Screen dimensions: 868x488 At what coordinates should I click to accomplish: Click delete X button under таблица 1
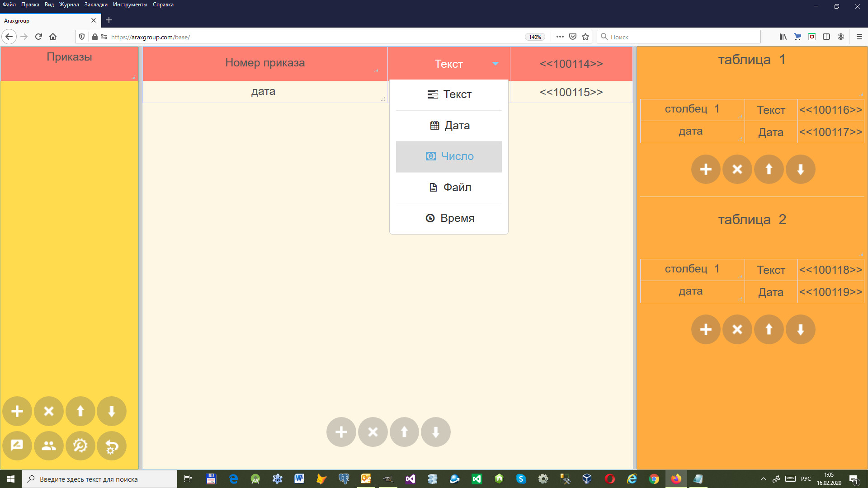[x=737, y=169]
